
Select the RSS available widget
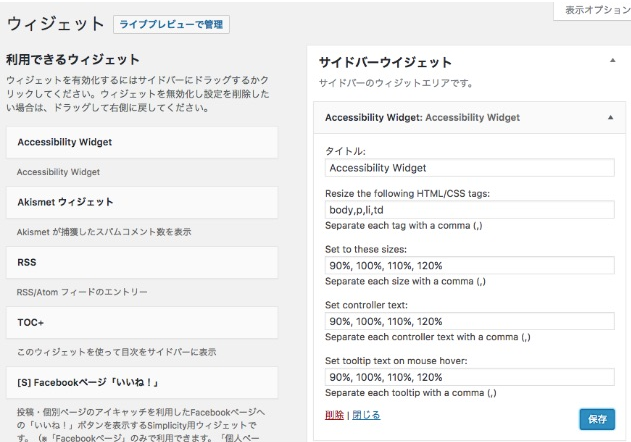[x=142, y=262]
